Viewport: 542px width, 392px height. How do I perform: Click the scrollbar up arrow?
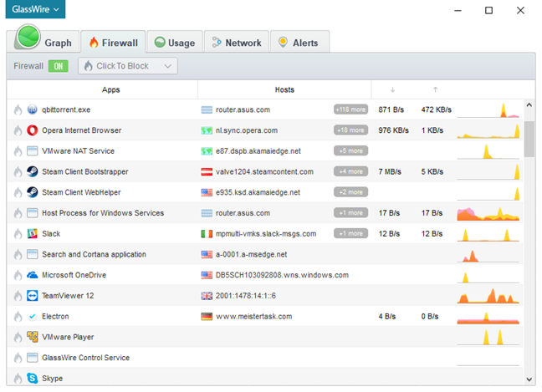pyautogui.click(x=529, y=105)
